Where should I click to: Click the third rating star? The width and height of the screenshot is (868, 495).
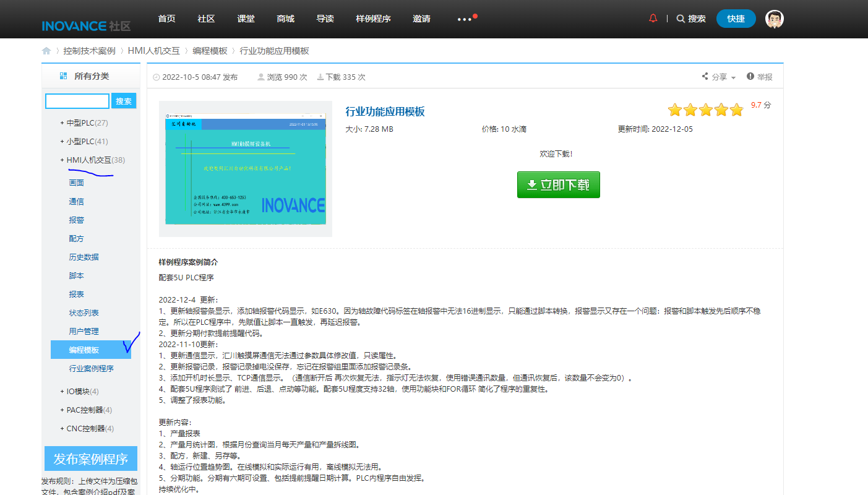pos(705,110)
